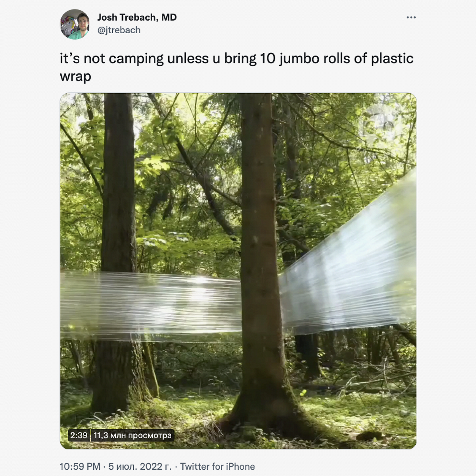Open the three-dot more options menu

pos(411,17)
